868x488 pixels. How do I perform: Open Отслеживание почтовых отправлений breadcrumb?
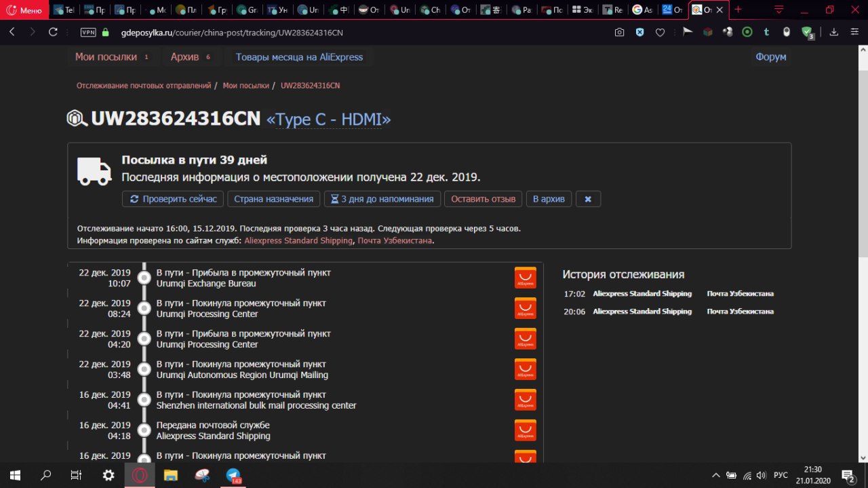pyautogui.click(x=144, y=86)
